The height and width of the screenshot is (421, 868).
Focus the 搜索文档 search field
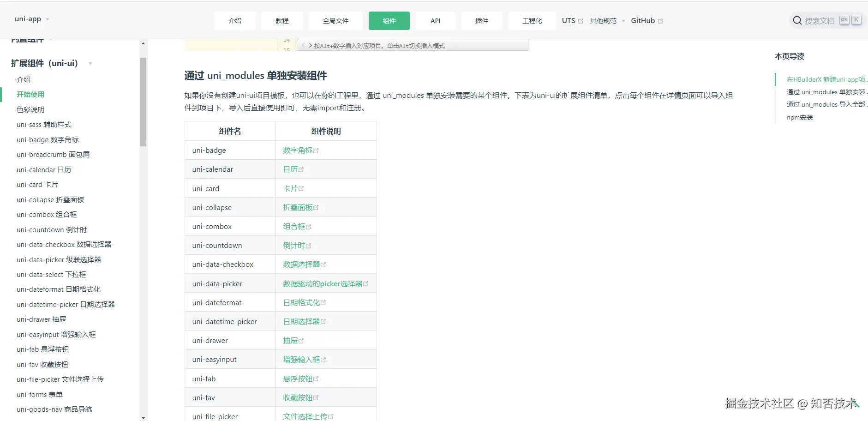click(x=827, y=20)
